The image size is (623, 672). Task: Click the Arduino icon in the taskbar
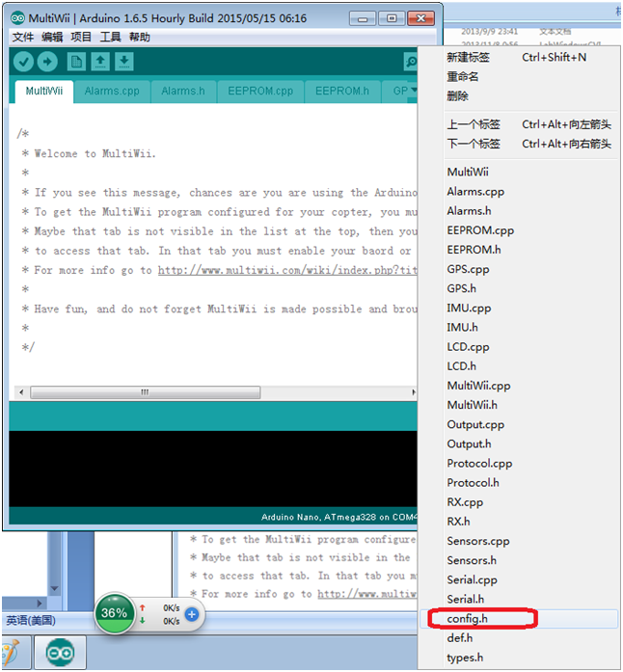point(60,653)
